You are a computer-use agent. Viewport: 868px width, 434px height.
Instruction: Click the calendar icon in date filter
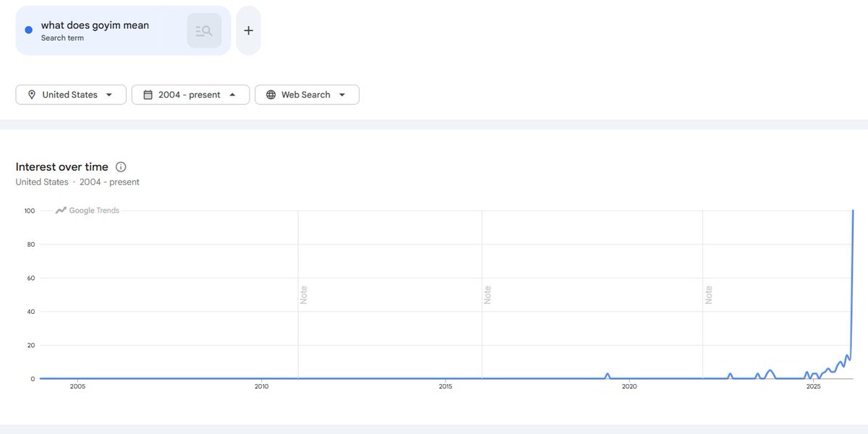pyautogui.click(x=148, y=95)
